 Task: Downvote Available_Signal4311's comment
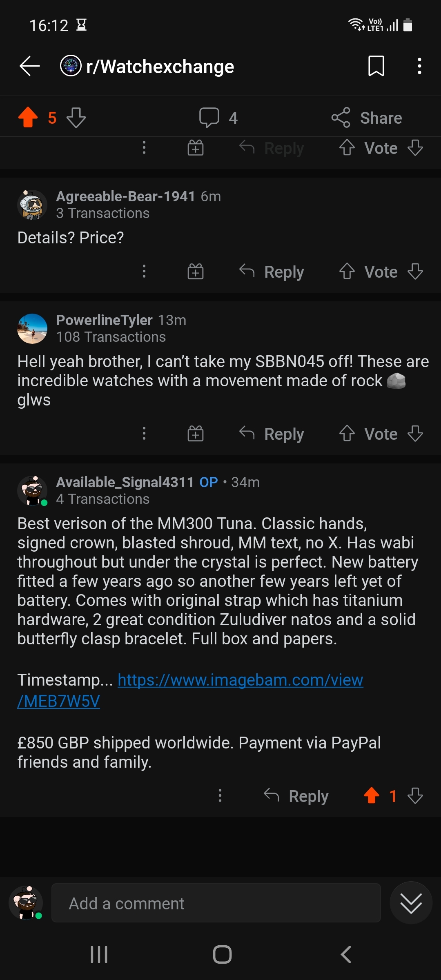(415, 795)
